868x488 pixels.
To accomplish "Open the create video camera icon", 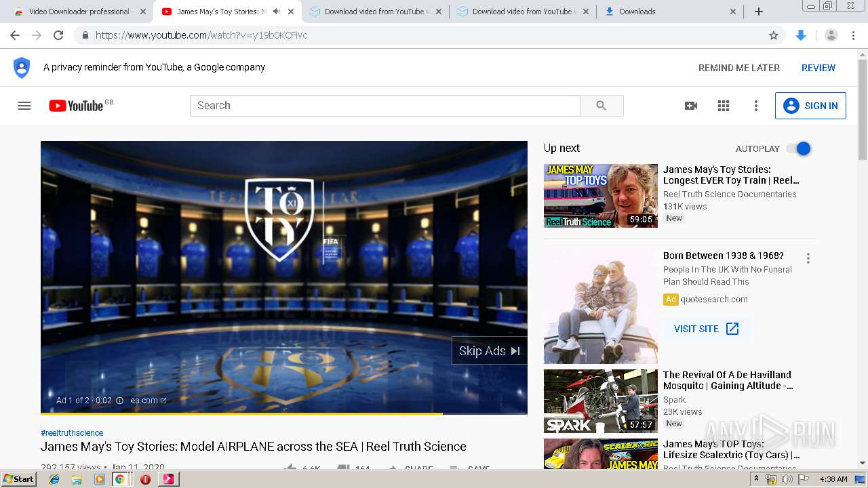I will (691, 106).
